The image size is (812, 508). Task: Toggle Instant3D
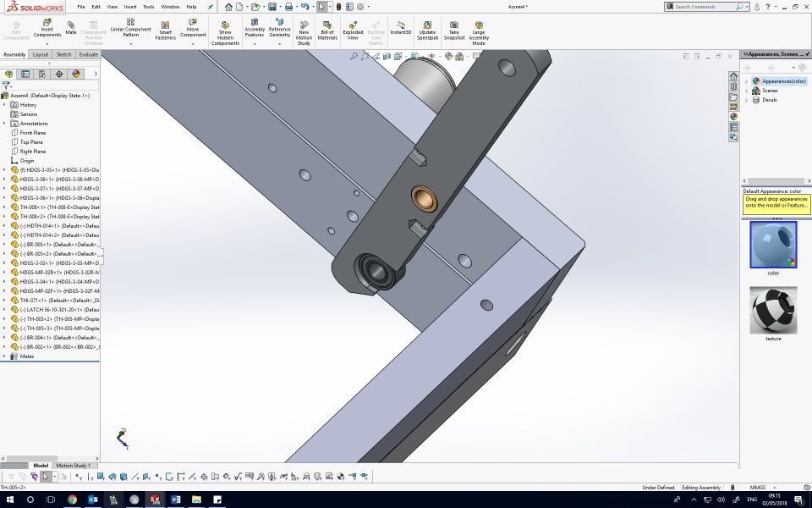(x=400, y=29)
